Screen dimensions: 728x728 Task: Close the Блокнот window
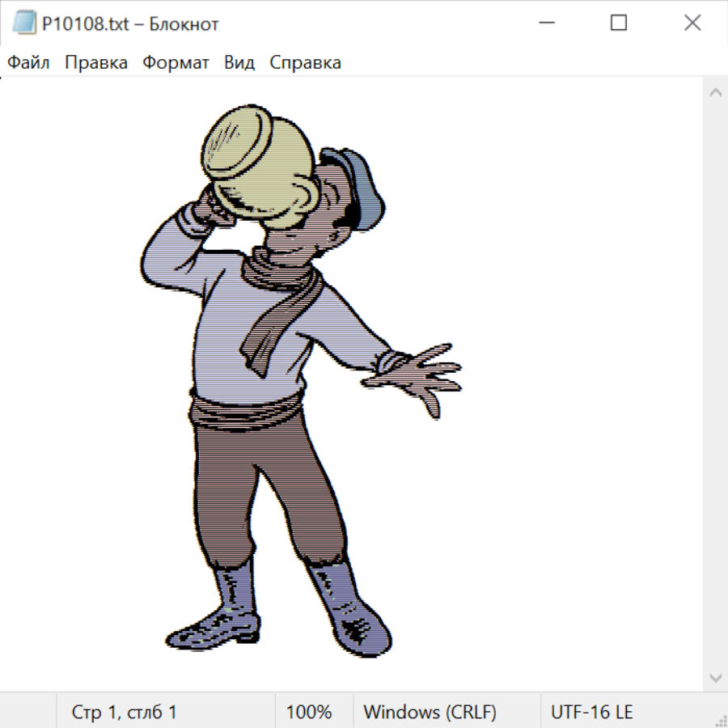[692, 23]
